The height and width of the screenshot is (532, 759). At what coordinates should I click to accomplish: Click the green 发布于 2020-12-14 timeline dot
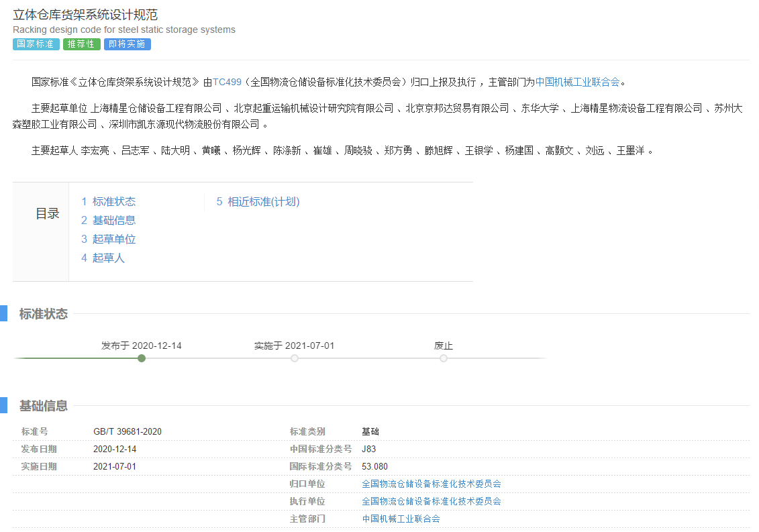(142, 358)
